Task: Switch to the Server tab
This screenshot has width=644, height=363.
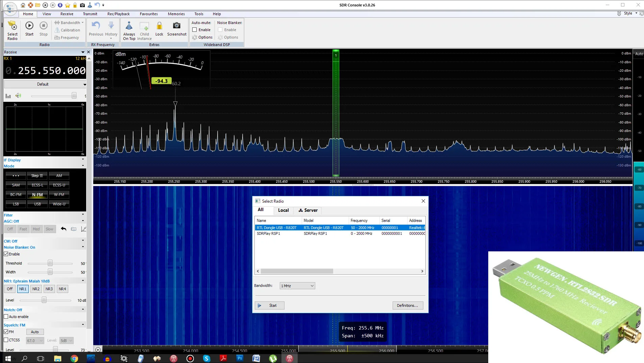Action: tap(308, 210)
